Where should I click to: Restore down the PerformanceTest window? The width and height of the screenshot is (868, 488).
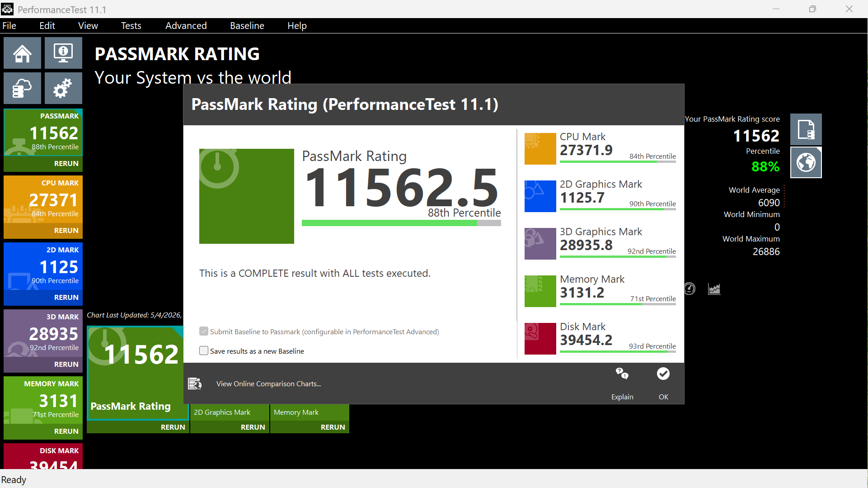(x=812, y=9)
